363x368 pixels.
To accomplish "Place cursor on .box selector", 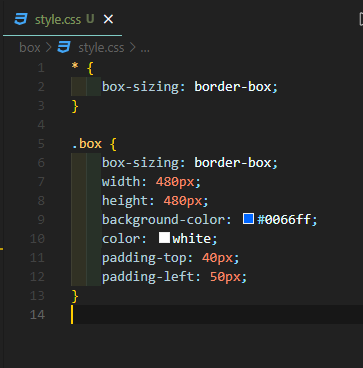I will click(87, 144).
